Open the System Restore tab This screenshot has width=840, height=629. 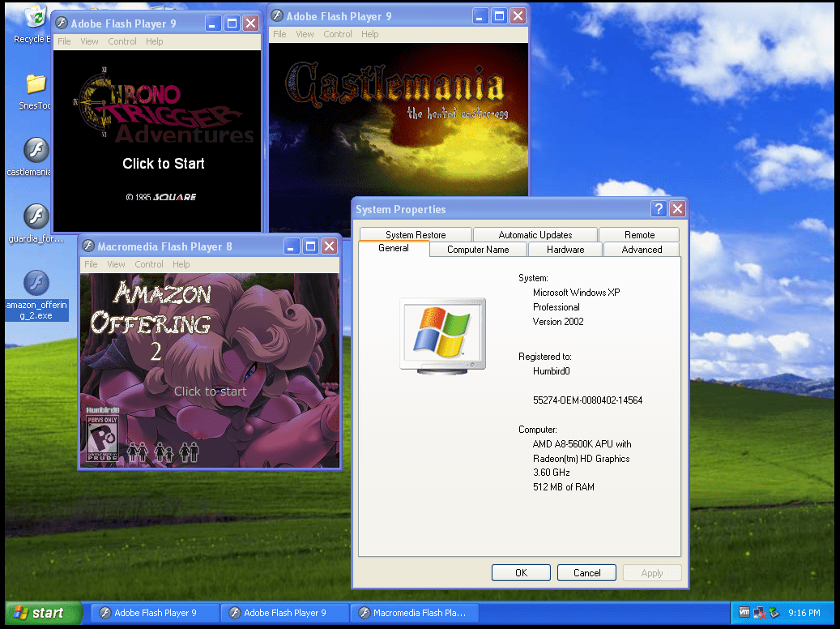click(x=416, y=235)
